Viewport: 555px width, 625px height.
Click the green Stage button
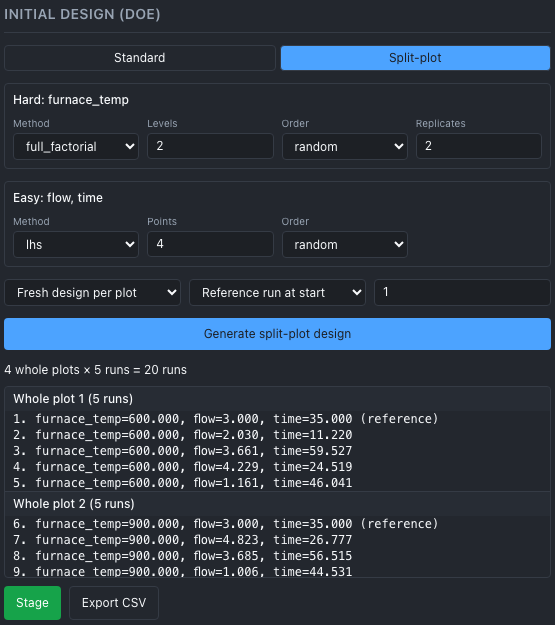point(33,603)
